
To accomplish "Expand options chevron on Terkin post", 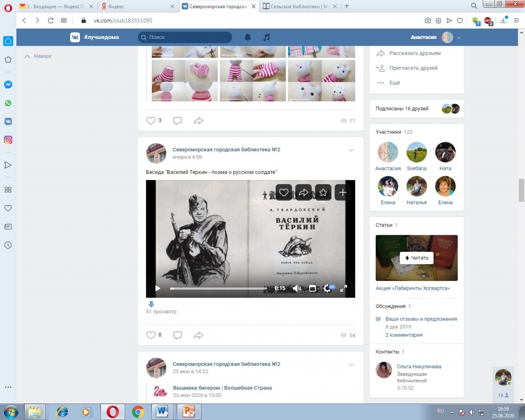I will 351,150.
